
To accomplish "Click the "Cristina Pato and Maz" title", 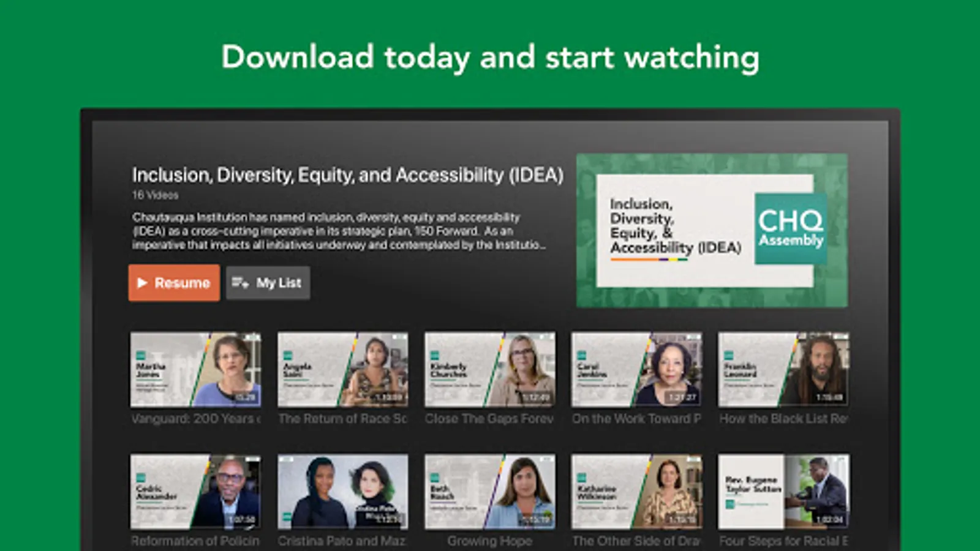I will click(x=342, y=541).
